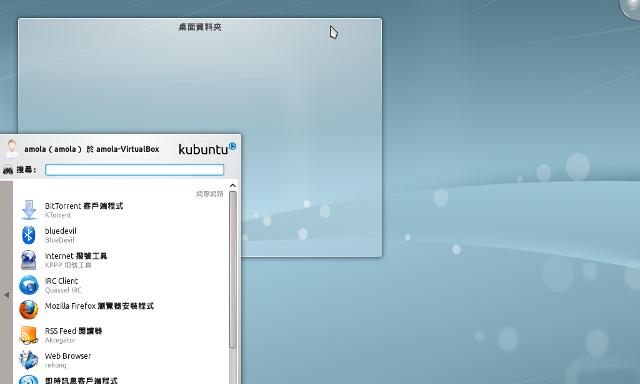Click scrollbar up arrow in launcher
The width and height of the screenshot is (640, 384).
(x=233, y=186)
